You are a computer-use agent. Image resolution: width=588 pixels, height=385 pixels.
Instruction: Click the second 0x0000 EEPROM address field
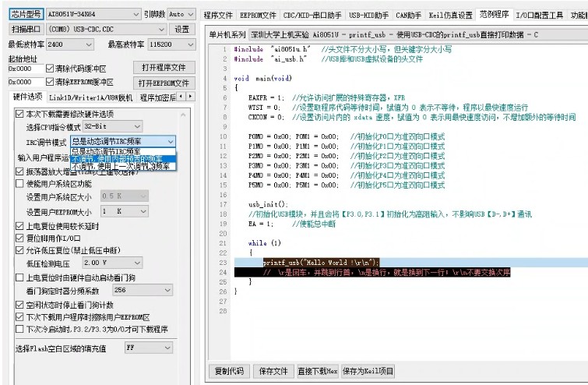point(26,82)
